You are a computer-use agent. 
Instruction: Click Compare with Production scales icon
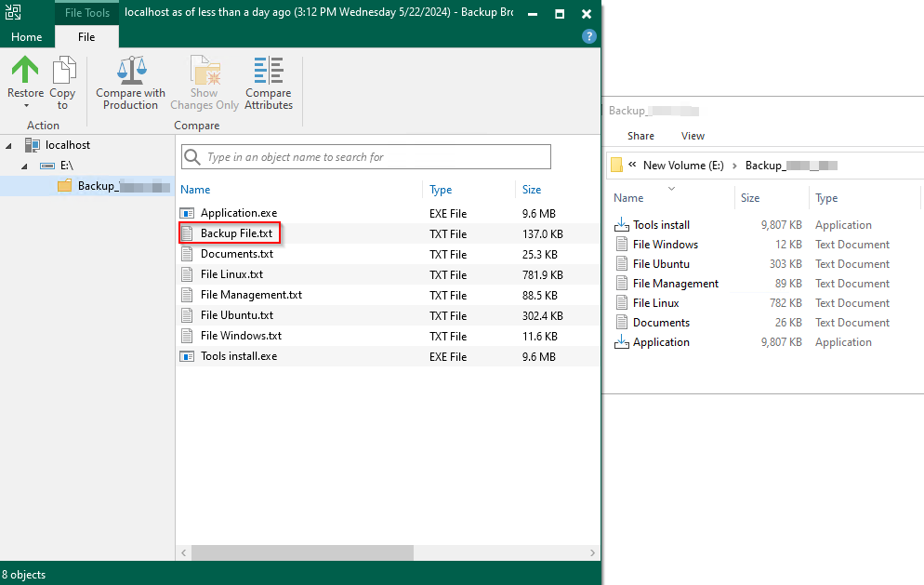[x=130, y=71]
